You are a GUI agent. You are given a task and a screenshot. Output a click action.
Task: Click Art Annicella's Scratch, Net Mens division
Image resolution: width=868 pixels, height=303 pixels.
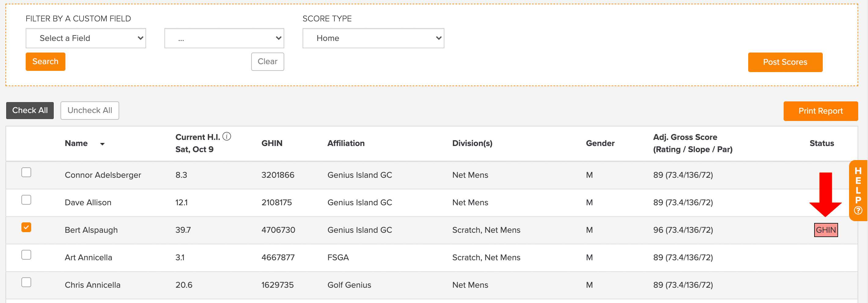[x=486, y=257]
